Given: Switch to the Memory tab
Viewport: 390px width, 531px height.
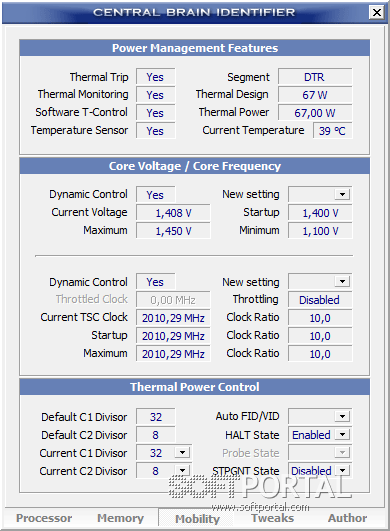Looking at the screenshot, I should click(121, 518).
